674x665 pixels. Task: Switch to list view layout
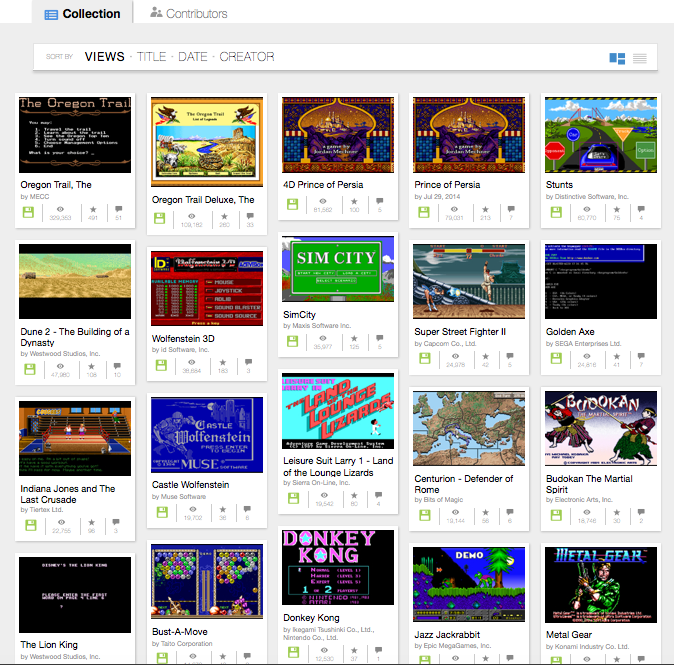(x=640, y=58)
